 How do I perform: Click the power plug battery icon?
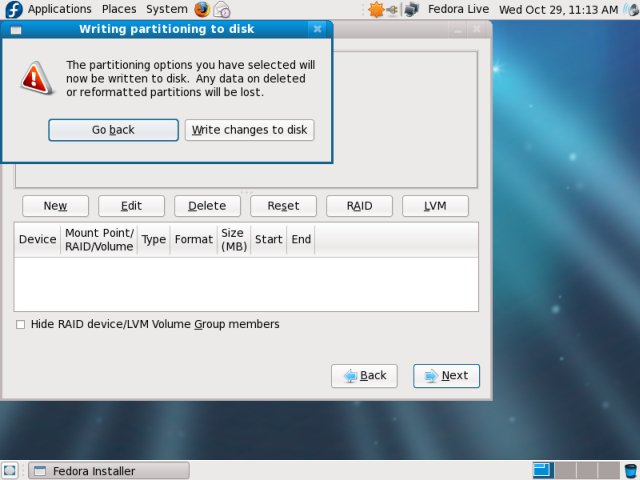(x=392, y=9)
